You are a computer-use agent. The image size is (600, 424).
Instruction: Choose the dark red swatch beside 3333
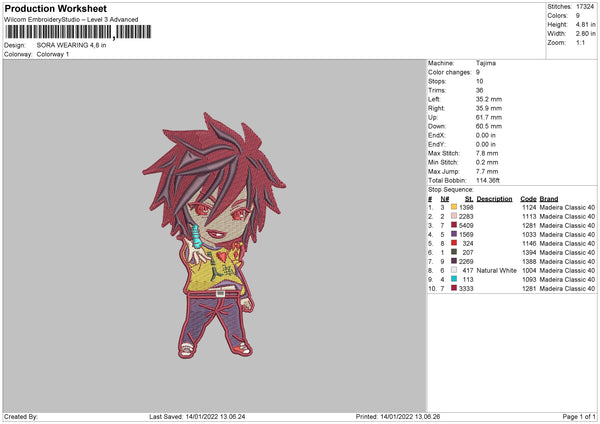(x=454, y=288)
